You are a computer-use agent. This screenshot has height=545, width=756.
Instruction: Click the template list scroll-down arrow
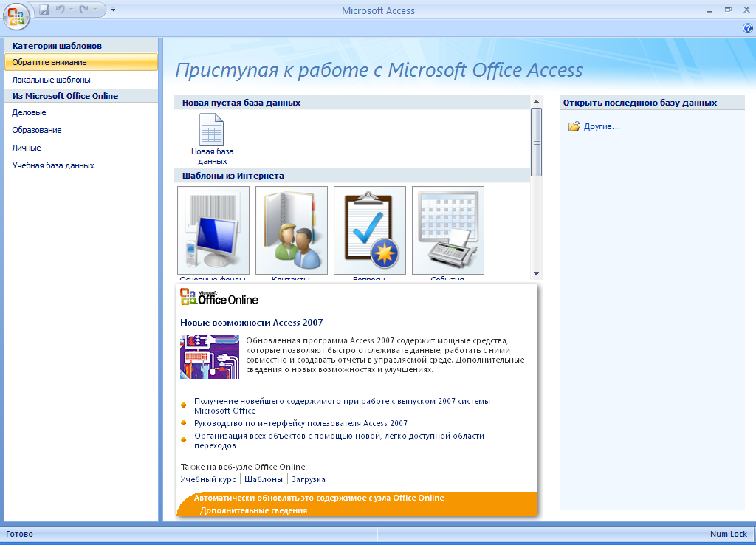coord(536,273)
